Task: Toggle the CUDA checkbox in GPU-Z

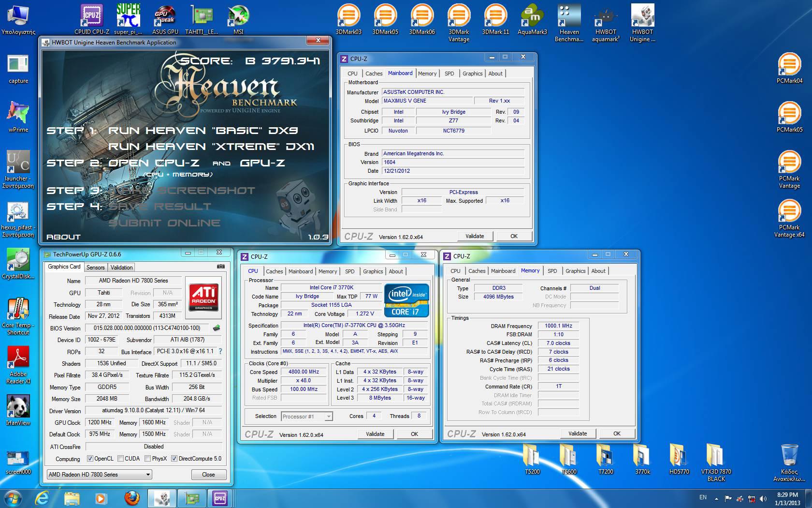Action: point(120,459)
